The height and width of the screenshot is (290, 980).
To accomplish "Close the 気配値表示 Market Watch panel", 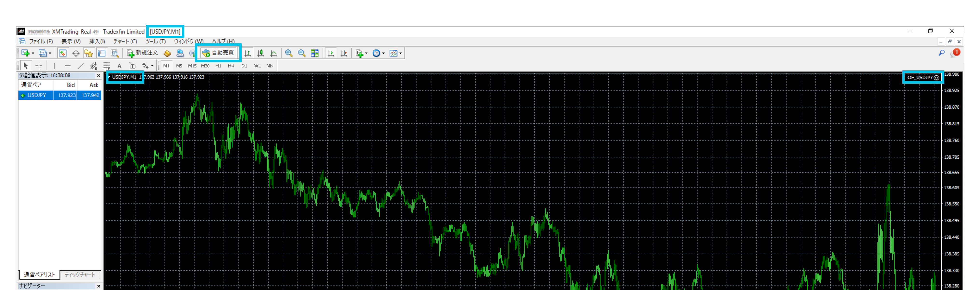I will (x=98, y=75).
